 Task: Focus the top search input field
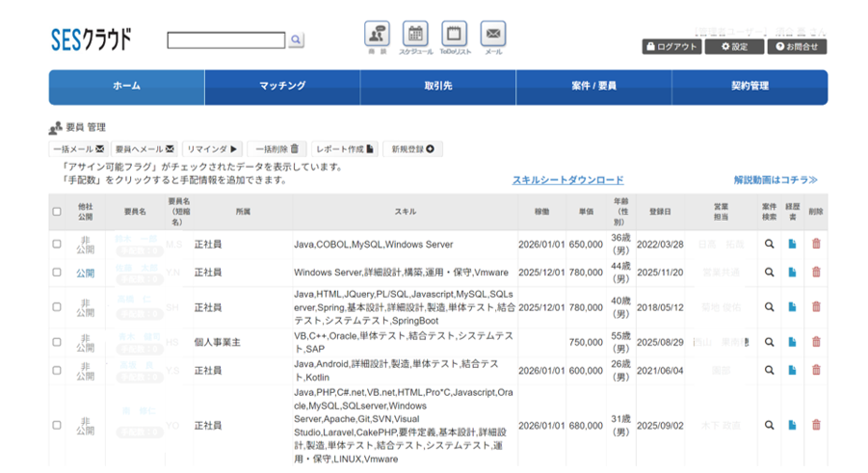tap(226, 39)
